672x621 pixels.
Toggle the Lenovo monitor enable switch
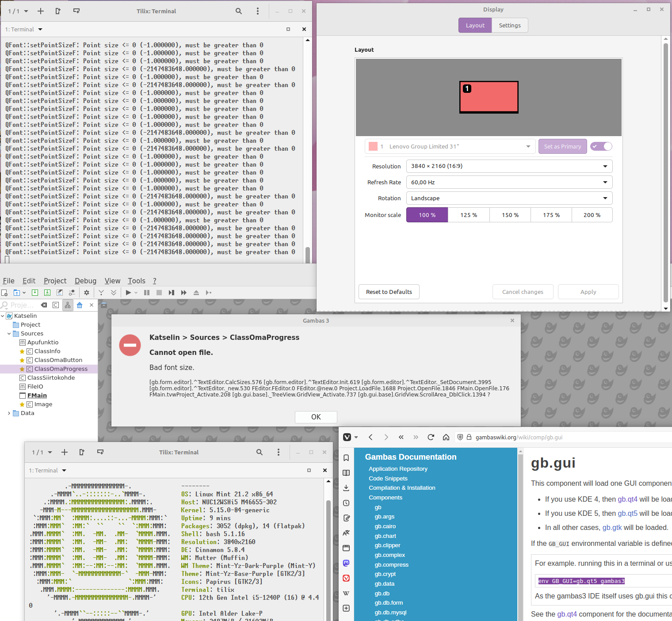[x=601, y=146]
